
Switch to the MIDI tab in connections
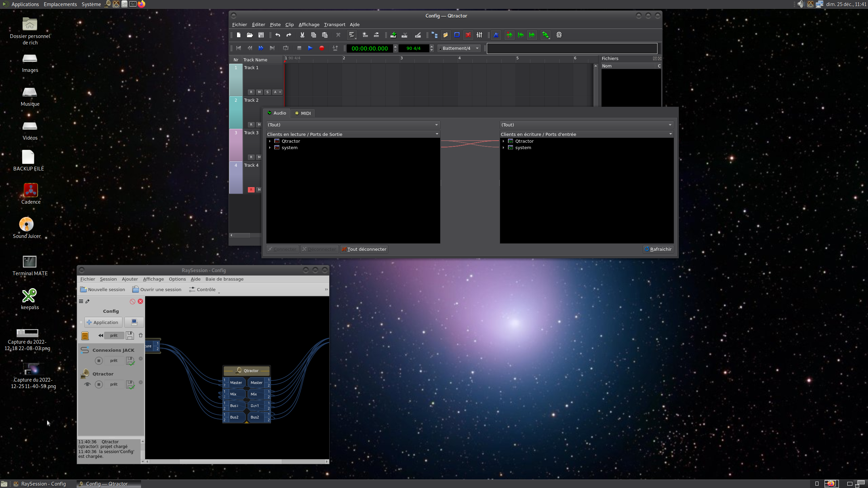click(303, 113)
